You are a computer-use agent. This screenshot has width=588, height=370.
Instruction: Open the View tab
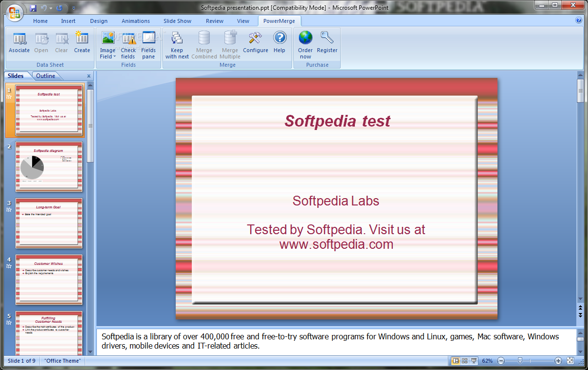point(243,21)
